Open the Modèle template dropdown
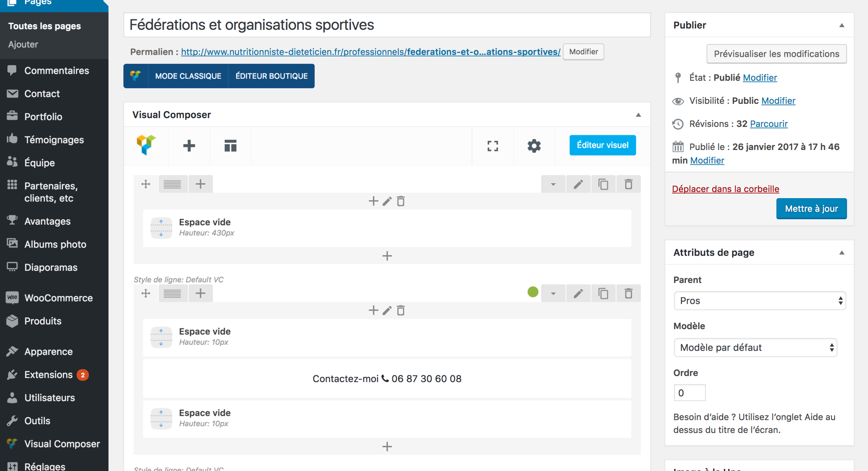Viewport: 868px width, 471px height. 755,347
